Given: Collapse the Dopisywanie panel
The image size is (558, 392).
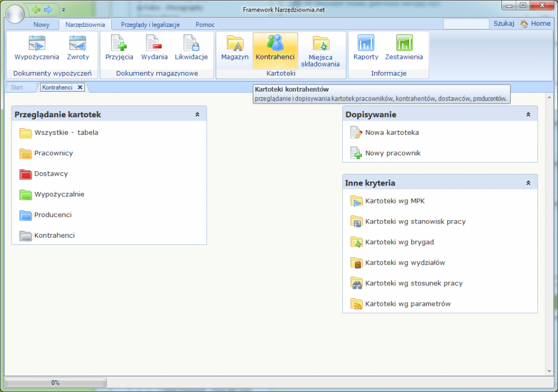Looking at the screenshot, I should (x=528, y=114).
